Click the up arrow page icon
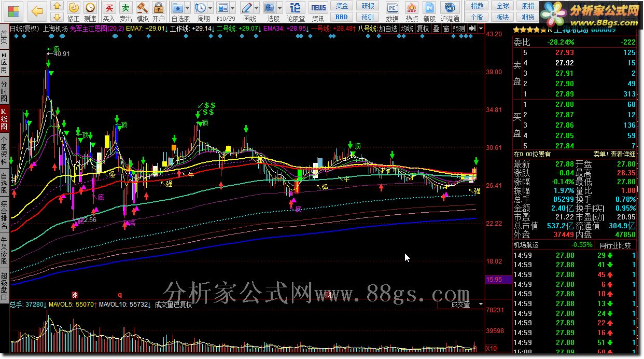This screenshot has height=359, width=644. click(x=58, y=6)
